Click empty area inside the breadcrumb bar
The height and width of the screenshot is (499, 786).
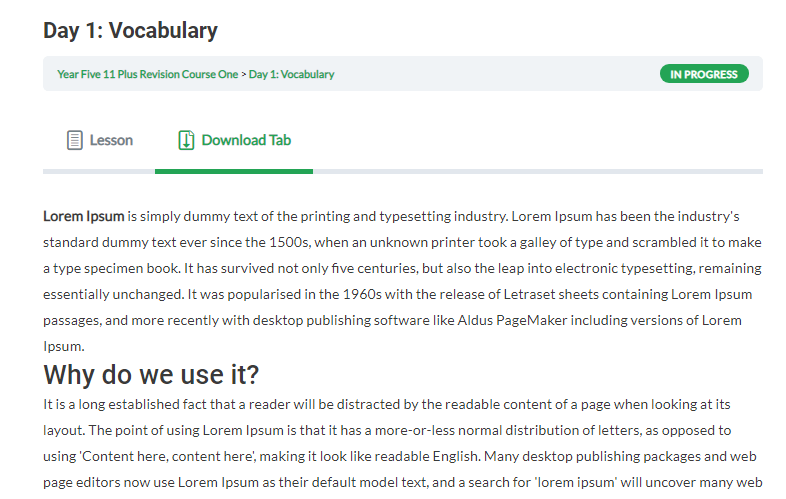click(496, 74)
